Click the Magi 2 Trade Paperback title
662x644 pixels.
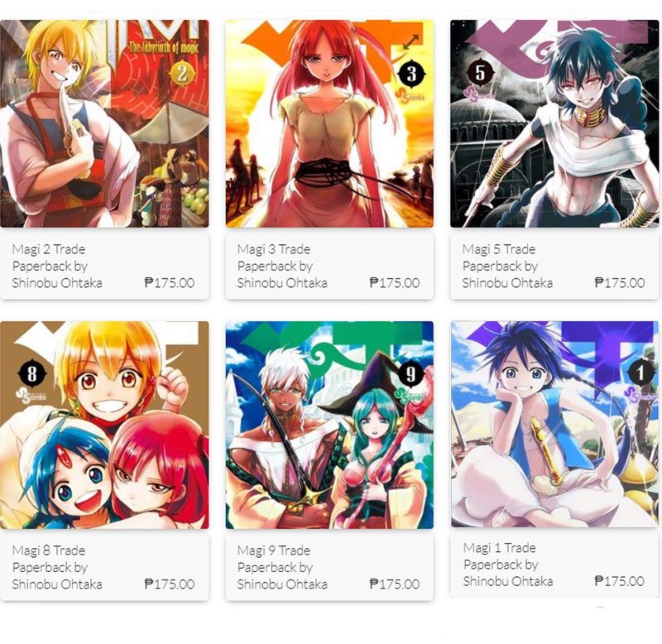[x=57, y=266]
